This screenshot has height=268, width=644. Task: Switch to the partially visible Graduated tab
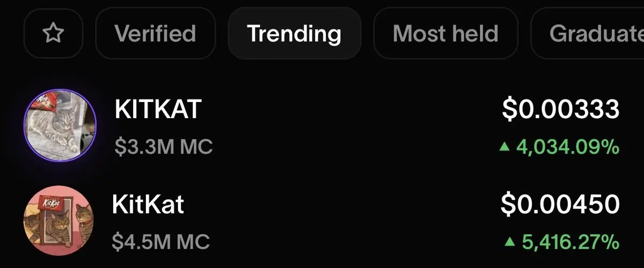pos(588,34)
